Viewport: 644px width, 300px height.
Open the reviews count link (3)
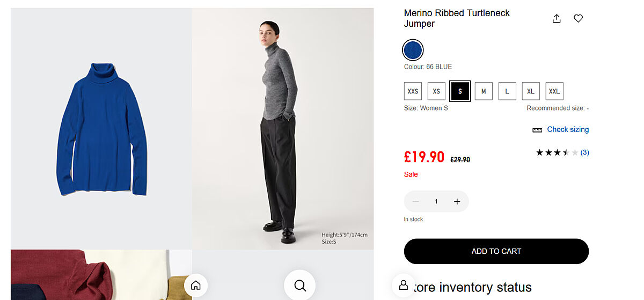click(x=584, y=152)
